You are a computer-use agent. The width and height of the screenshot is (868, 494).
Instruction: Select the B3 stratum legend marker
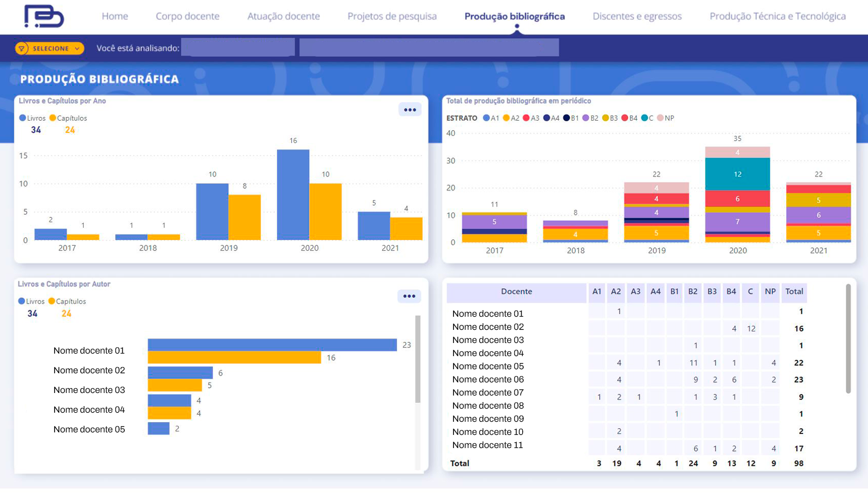tap(605, 118)
